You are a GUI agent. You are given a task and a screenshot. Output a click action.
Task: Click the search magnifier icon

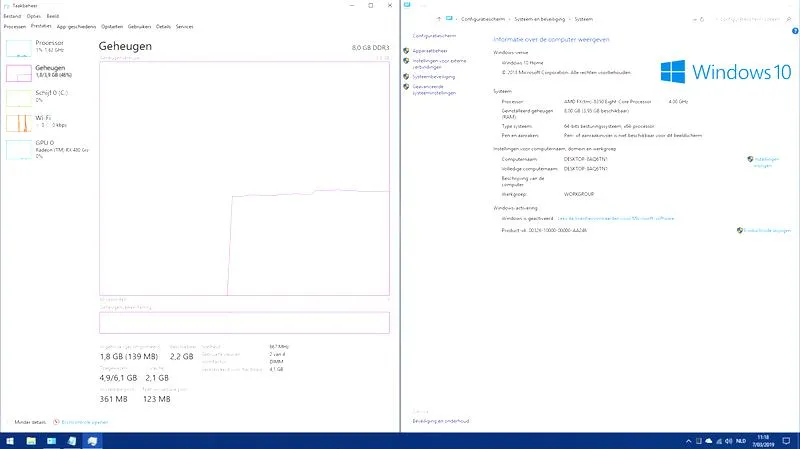(x=789, y=19)
